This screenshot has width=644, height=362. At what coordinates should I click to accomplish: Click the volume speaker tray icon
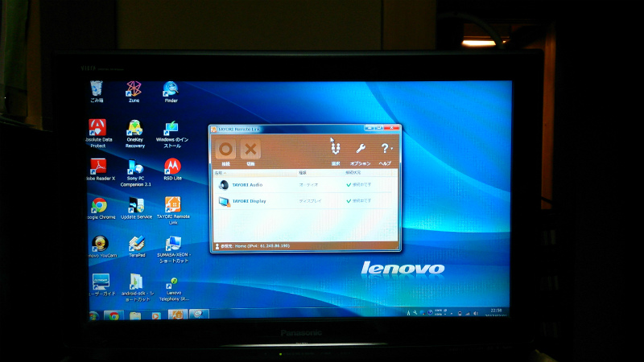point(475,314)
